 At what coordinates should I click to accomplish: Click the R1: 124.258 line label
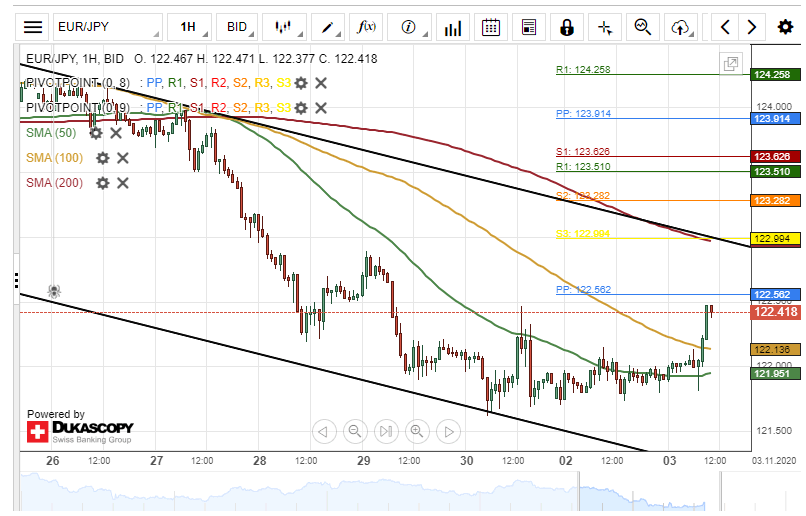click(x=583, y=69)
